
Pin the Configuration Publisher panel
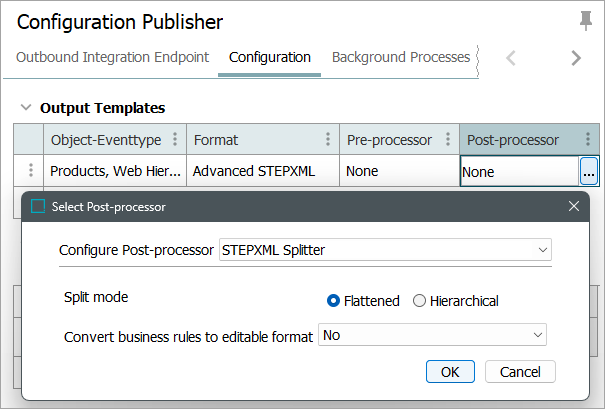point(585,21)
